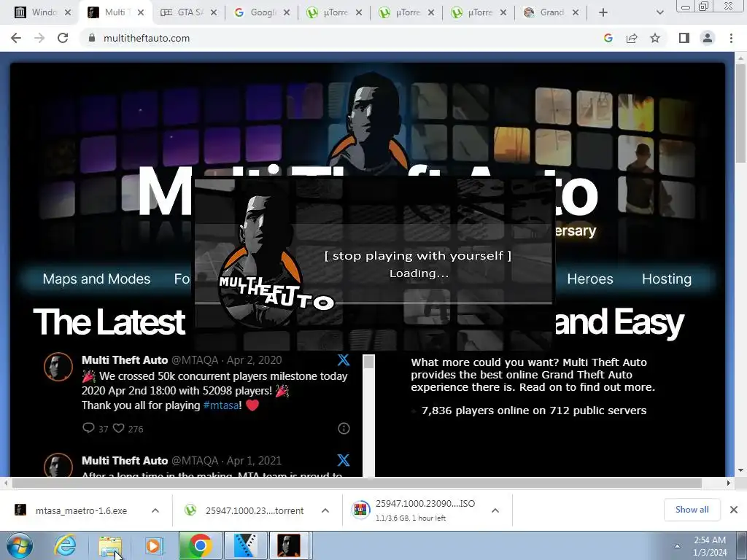This screenshot has height=560, width=747.
Task: Expand options for mtasa_maetro-1.6.exe download
Action: 155,510
